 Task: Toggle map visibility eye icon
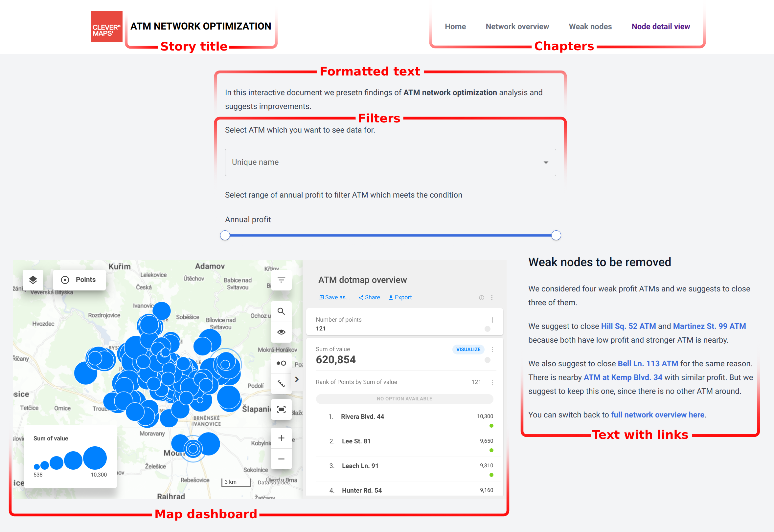click(x=281, y=332)
